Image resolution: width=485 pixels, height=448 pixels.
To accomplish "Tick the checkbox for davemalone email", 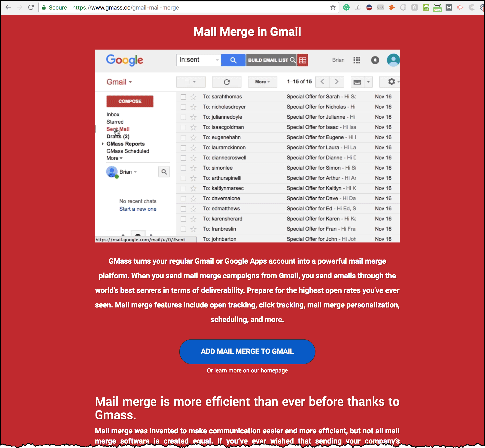I will 183,199.
